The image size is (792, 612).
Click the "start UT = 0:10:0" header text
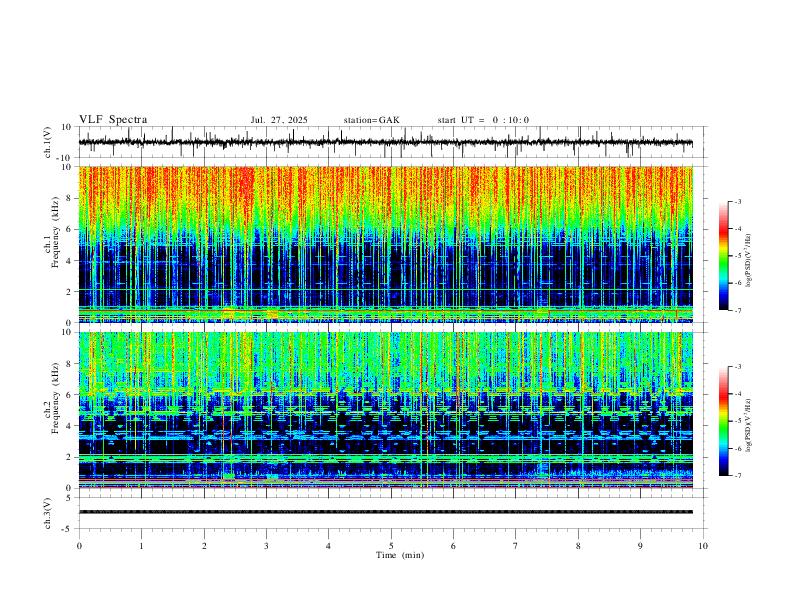pos(483,120)
